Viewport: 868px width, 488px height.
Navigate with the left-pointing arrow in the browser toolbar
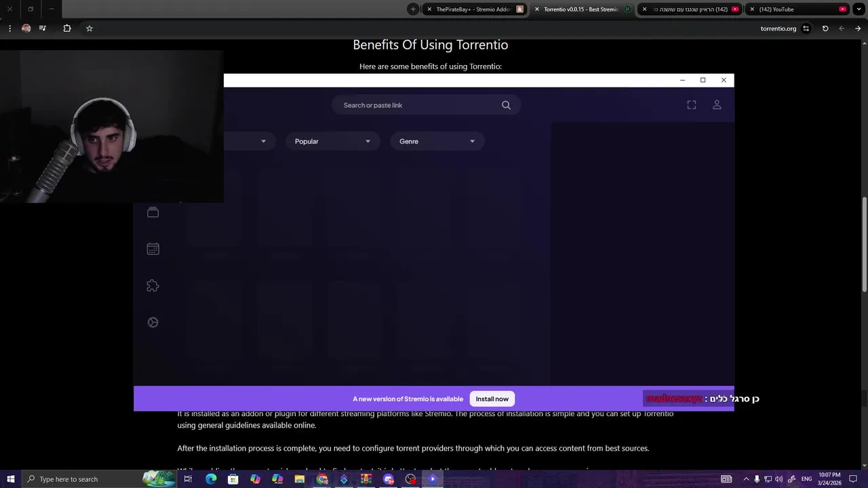click(842, 28)
